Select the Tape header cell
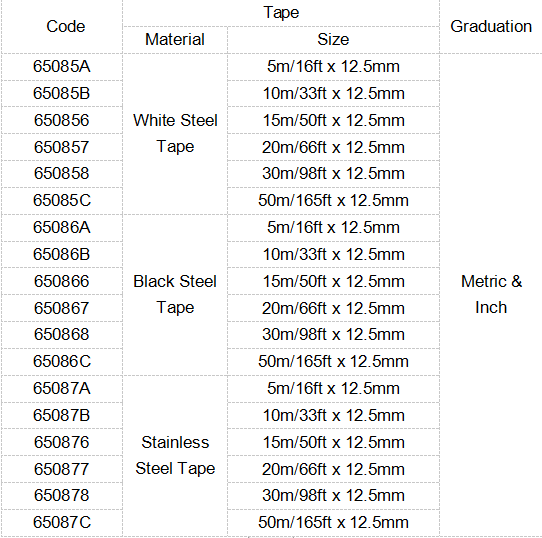Screen dimensions: 542x538 (x=281, y=13)
